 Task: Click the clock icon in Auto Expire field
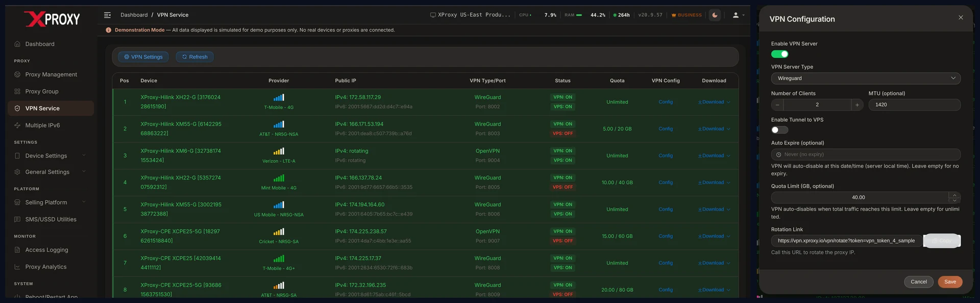pos(779,154)
